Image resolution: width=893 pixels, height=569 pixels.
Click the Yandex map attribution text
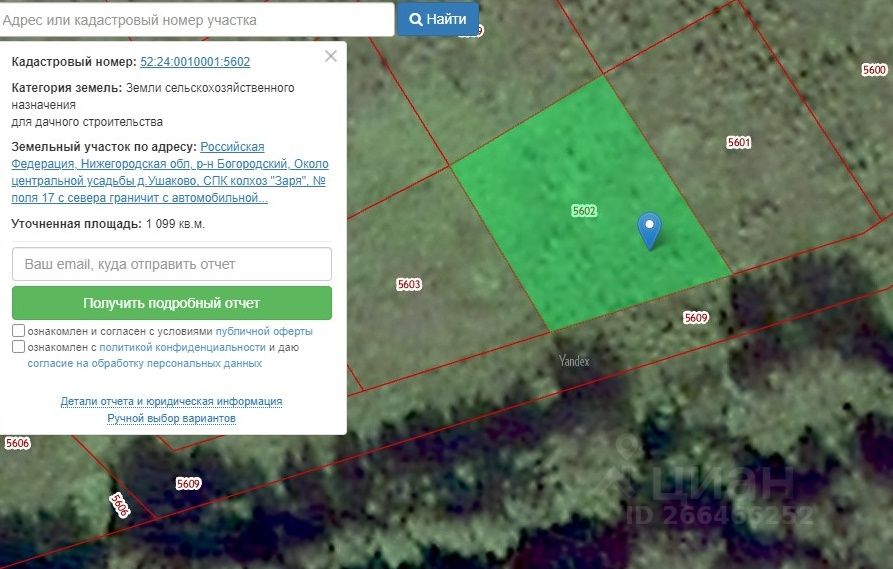click(574, 361)
